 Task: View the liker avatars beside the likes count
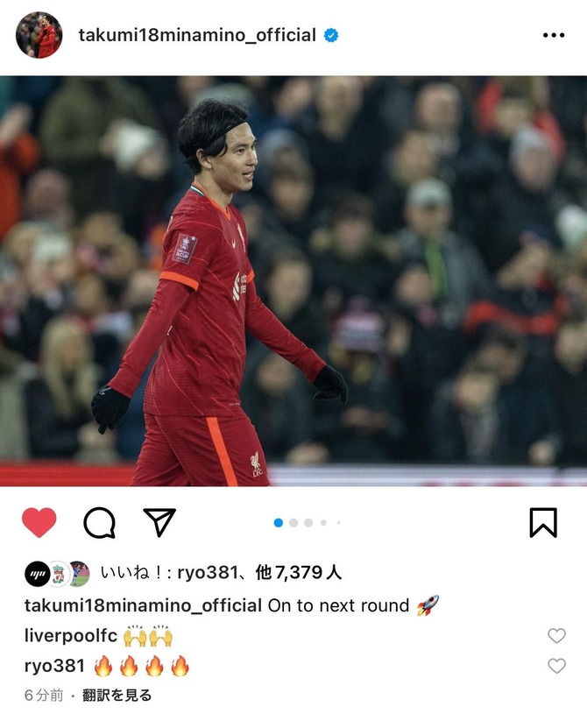pyautogui.click(x=57, y=574)
